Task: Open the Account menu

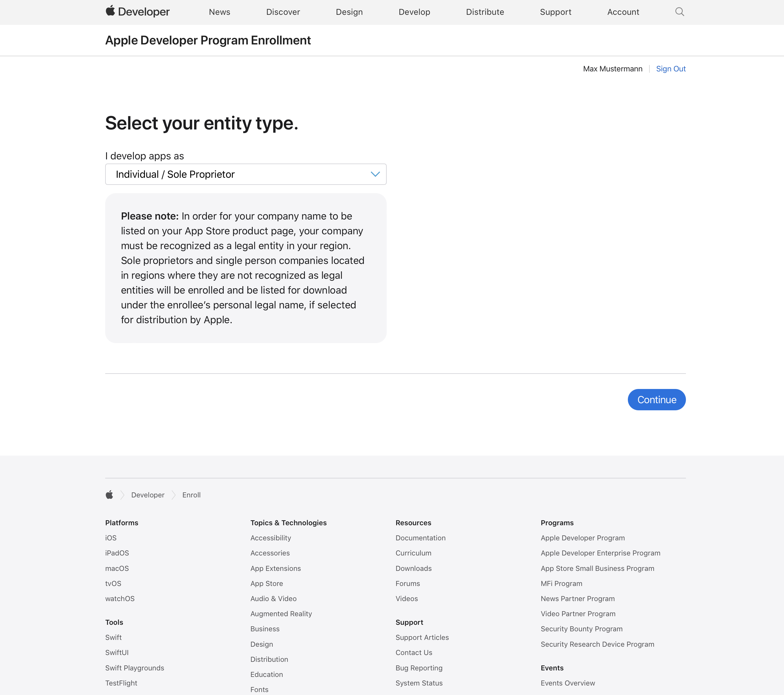Action: (x=623, y=12)
